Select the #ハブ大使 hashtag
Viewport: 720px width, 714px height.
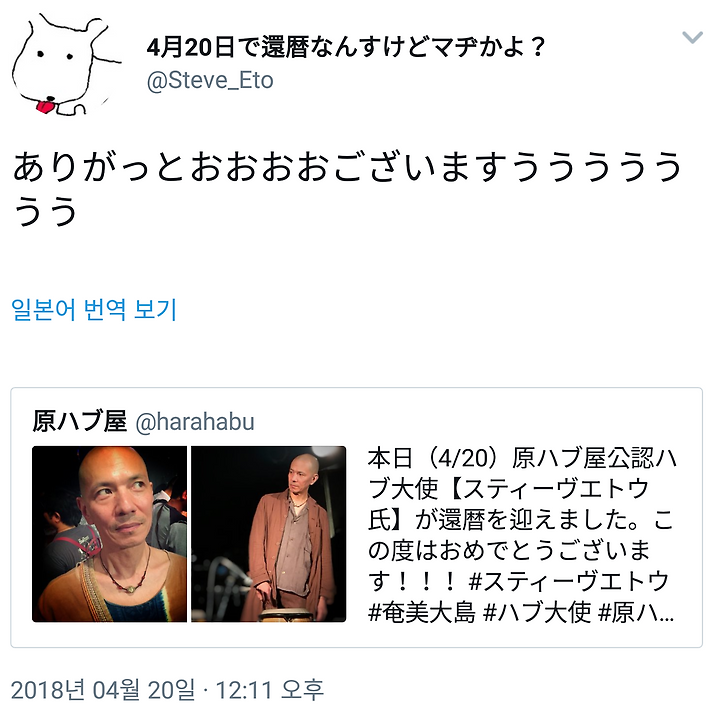[x=537, y=612]
